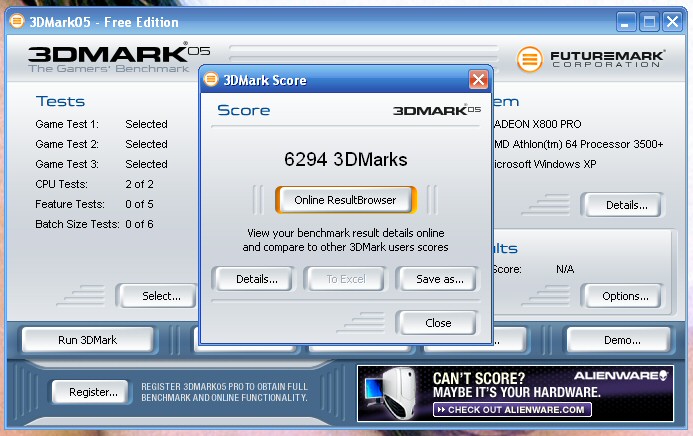Click the CPU Tests: 2 of 2 value
Image resolution: width=693 pixels, height=436 pixels.
[x=139, y=184]
